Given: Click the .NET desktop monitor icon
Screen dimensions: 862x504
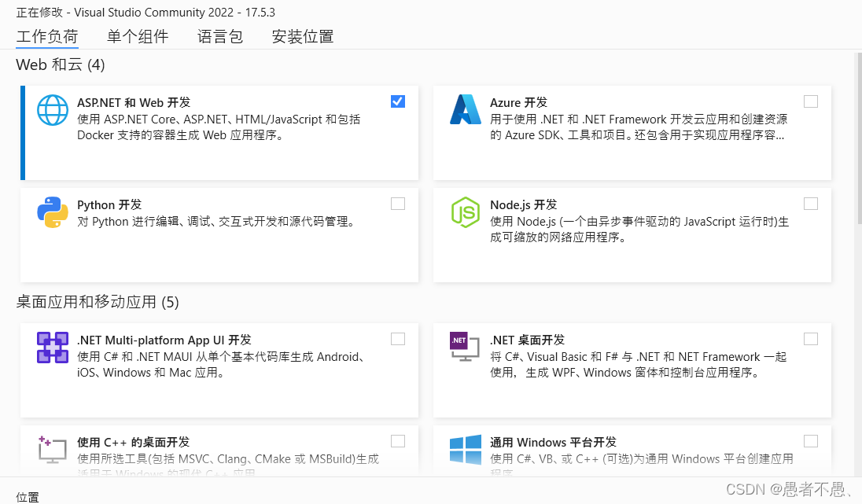Looking at the screenshot, I should (x=465, y=346).
